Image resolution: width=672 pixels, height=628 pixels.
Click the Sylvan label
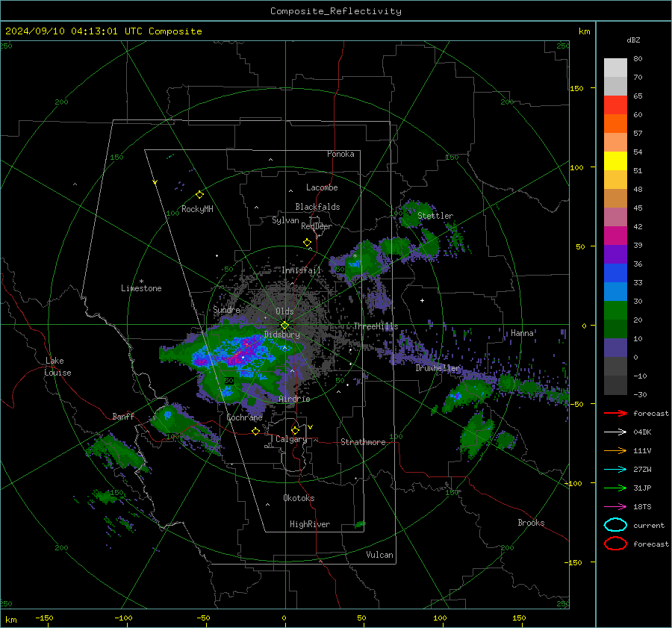click(x=285, y=220)
